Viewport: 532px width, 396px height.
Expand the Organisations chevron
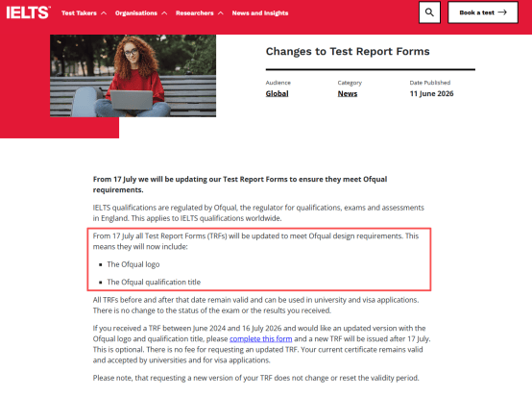tap(164, 13)
